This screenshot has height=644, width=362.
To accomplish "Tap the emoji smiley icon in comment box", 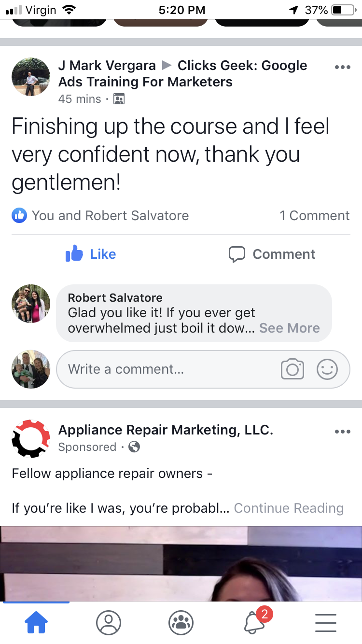I will [x=327, y=370].
